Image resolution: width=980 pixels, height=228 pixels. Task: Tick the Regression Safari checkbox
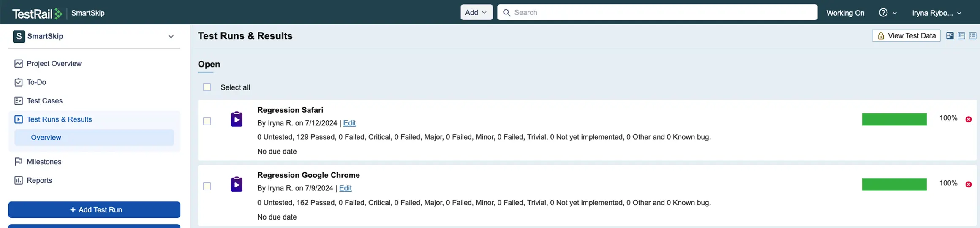click(207, 121)
